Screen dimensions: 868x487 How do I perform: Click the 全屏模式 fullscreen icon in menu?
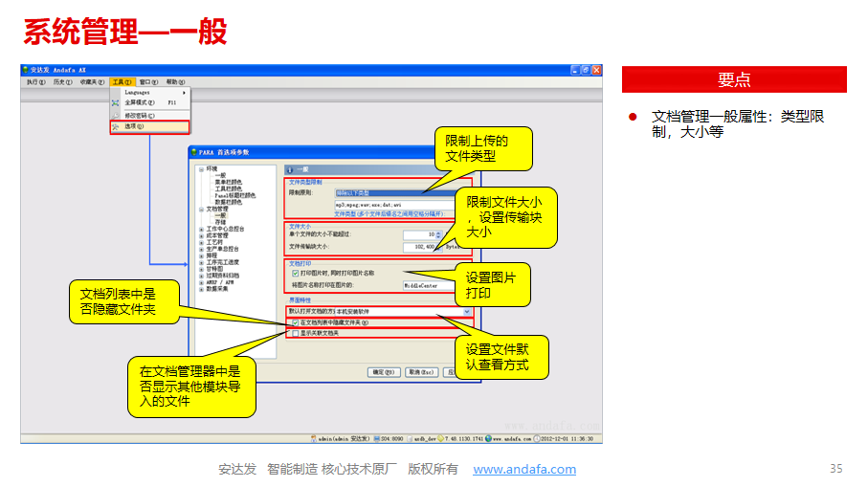[116, 102]
